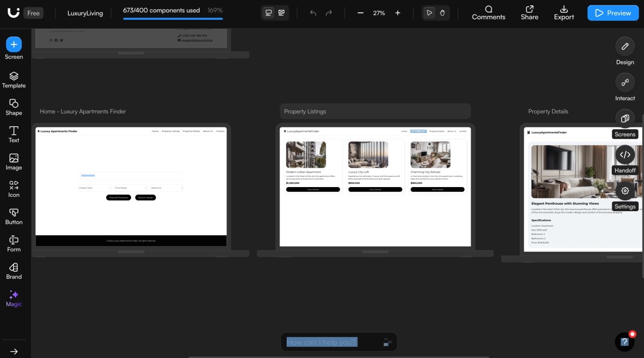The height and width of the screenshot is (358, 644).
Task: Open the Template panel
Action: tap(14, 79)
